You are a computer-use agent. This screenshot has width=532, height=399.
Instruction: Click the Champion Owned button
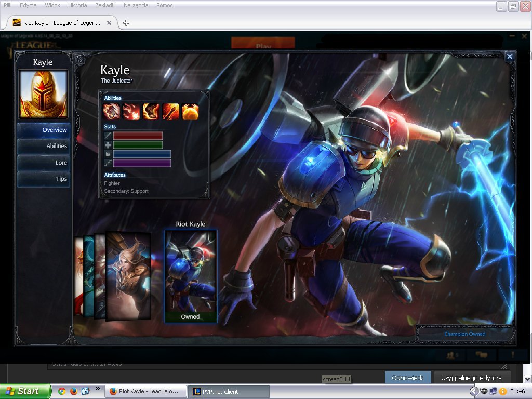[x=464, y=334]
